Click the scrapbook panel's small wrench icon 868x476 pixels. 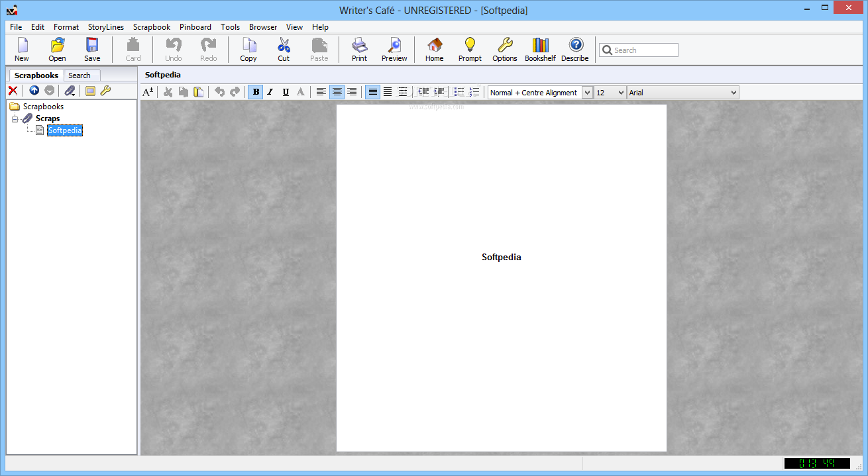click(x=105, y=91)
